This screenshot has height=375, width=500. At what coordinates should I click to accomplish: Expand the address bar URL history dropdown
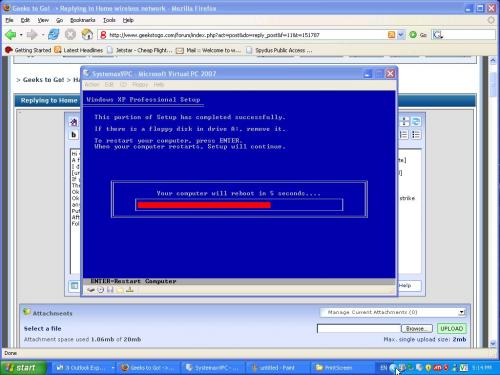pyautogui.click(x=401, y=35)
